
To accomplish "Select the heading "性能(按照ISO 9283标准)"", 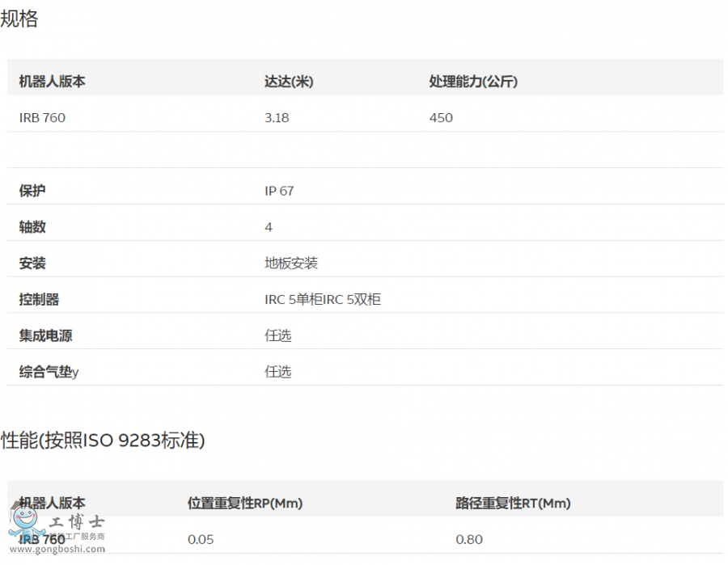I will tap(103, 441).
